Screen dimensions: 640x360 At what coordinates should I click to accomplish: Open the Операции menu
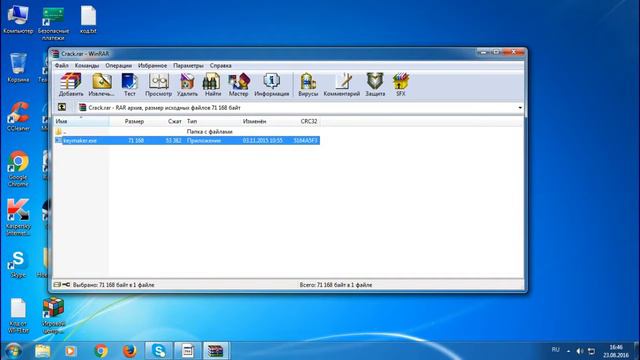[x=118, y=65]
